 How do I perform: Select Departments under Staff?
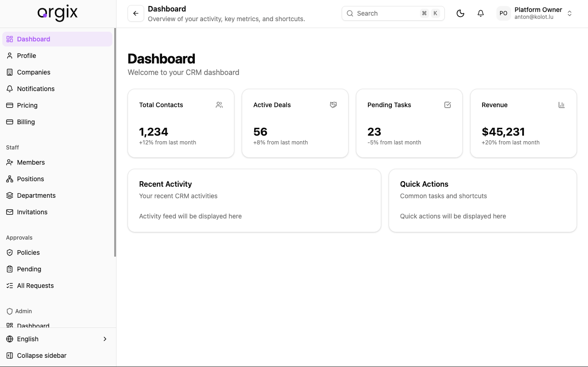coord(36,195)
